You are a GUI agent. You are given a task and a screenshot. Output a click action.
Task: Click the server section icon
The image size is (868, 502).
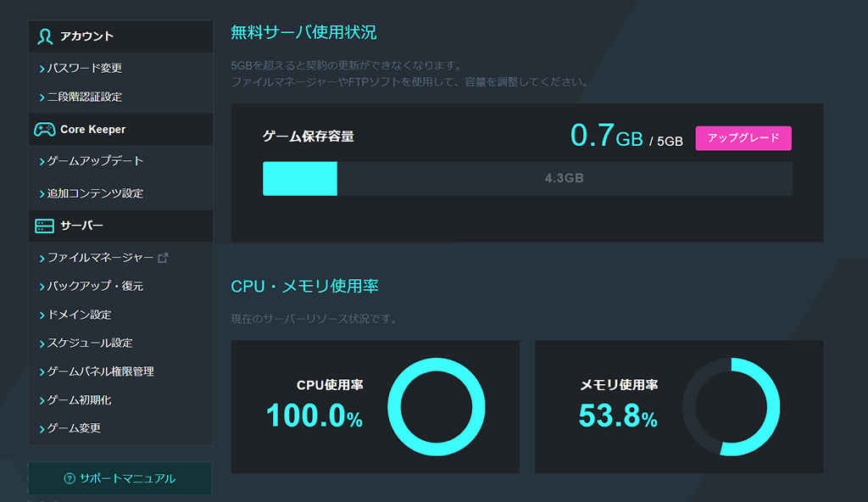tap(45, 226)
